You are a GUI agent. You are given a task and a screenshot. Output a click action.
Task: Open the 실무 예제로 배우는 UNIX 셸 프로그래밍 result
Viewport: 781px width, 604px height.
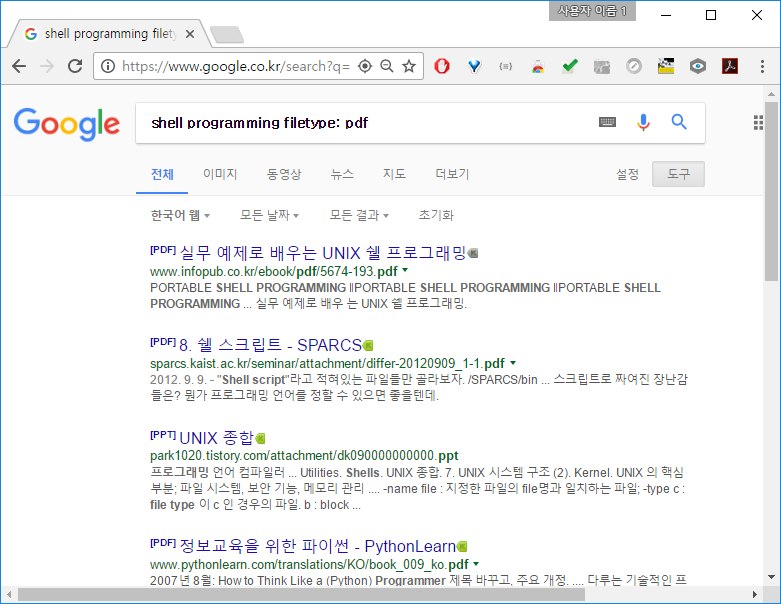(x=323, y=253)
